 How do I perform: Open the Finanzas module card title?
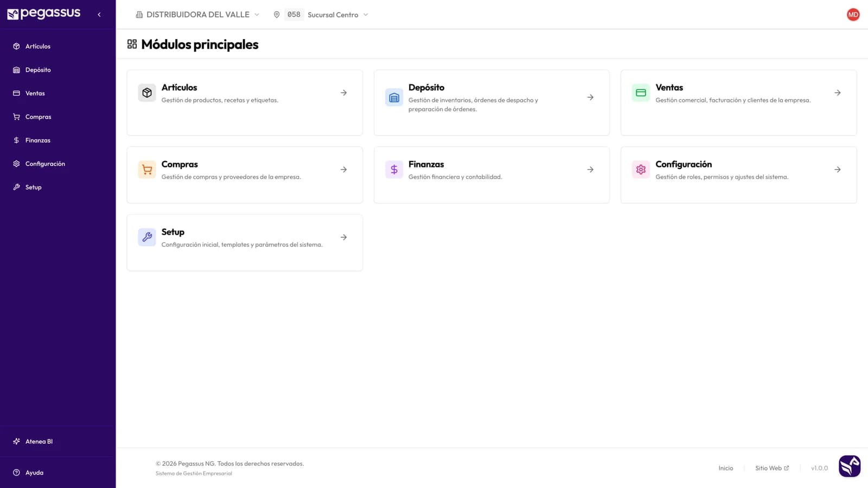pyautogui.click(x=426, y=164)
